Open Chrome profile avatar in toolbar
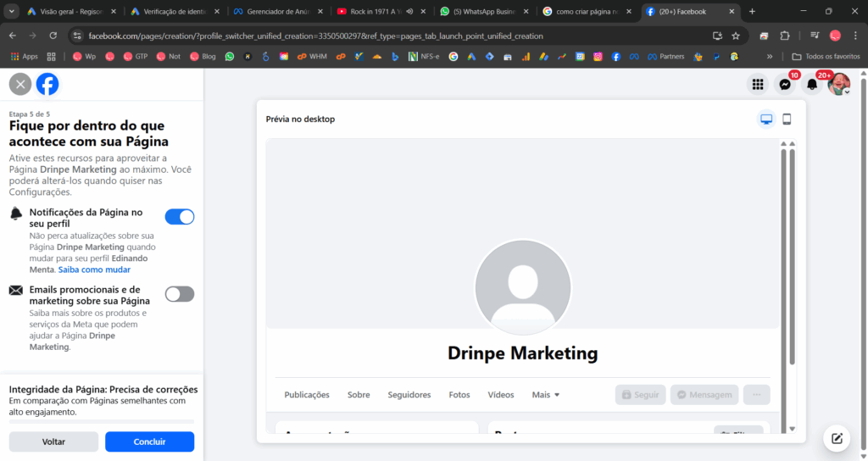The width and height of the screenshot is (868, 461). (835, 36)
